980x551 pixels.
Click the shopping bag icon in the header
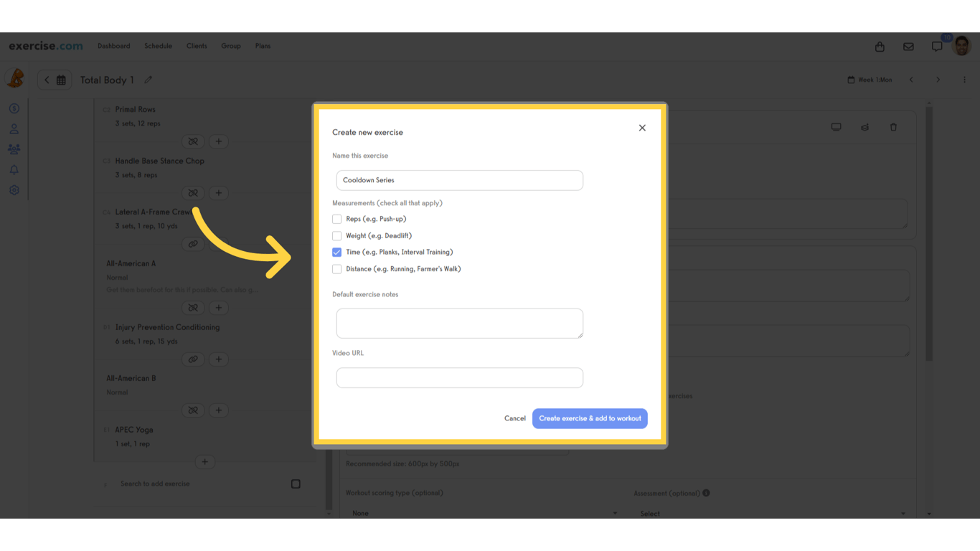point(880,46)
